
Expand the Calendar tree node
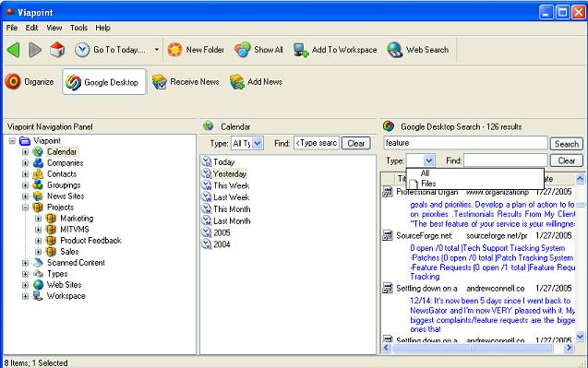(x=25, y=152)
